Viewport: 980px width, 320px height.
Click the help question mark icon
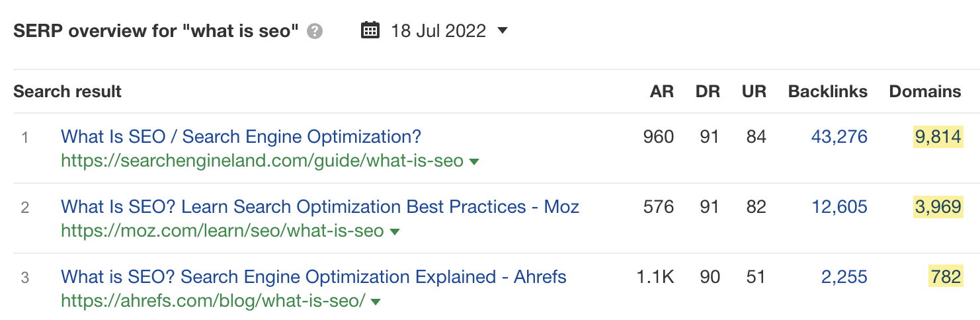[x=315, y=31]
